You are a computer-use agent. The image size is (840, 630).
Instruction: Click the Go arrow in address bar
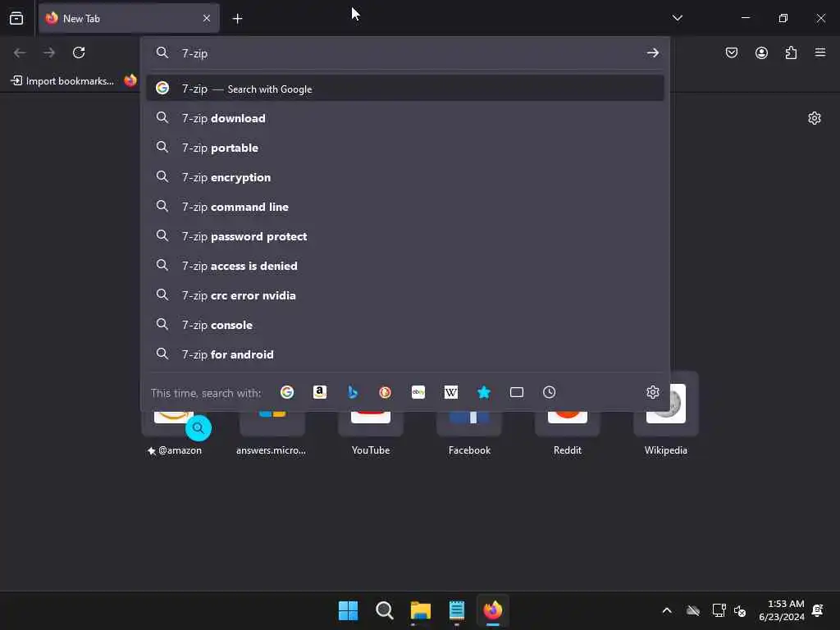tap(652, 53)
